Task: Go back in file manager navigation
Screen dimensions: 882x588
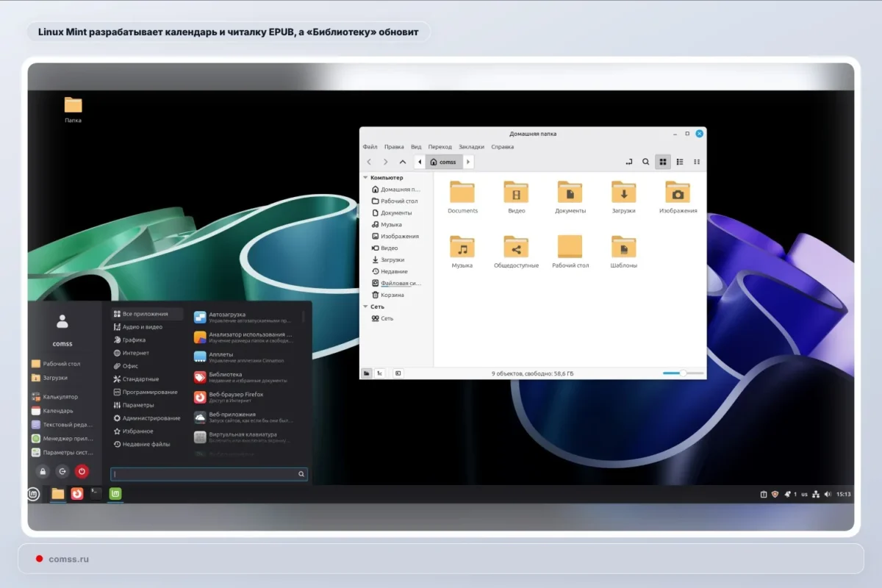Action: click(x=369, y=162)
